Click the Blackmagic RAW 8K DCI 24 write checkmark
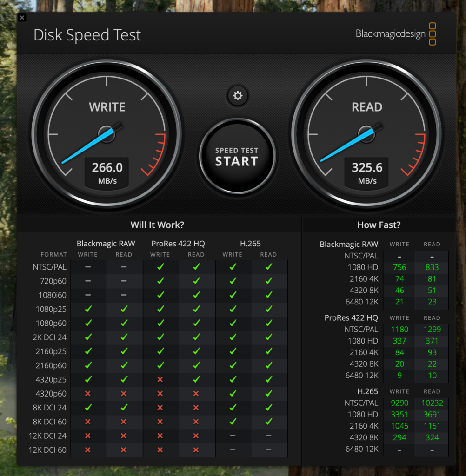 click(88, 408)
